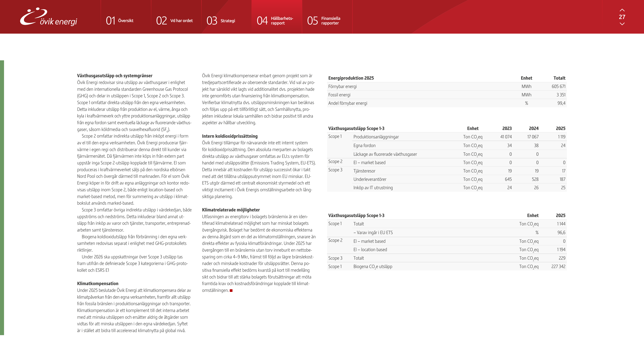Select the Biogena CO2e utsläpp row
The height and width of the screenshot is (362, 644).
pyautogui.click(x=447, y=267)
